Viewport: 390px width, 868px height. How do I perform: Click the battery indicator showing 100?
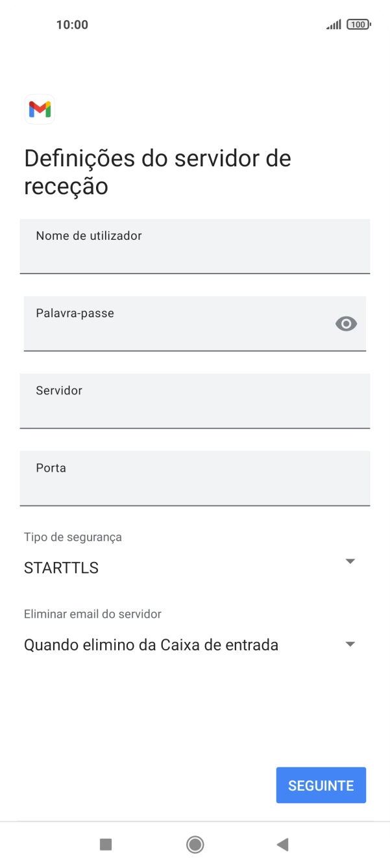358,24
